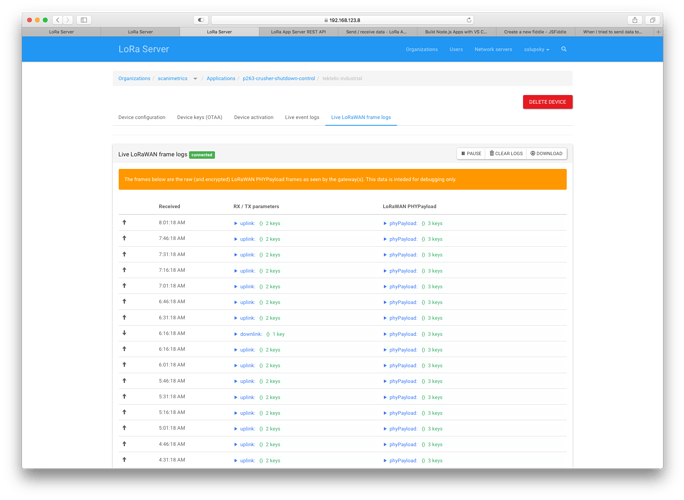Select Live LoRaWAN frame logs tab
The image size is (684, 500).
click(x=361, y=117)
